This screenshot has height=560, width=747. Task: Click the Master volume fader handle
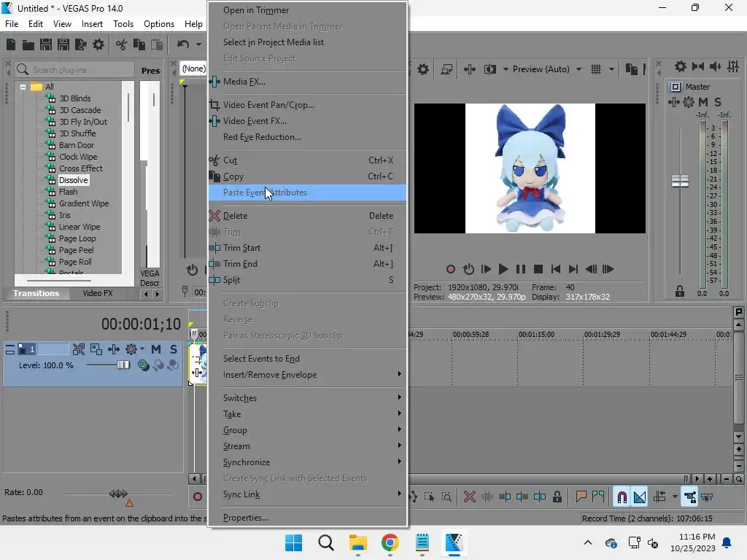(680, 181)
